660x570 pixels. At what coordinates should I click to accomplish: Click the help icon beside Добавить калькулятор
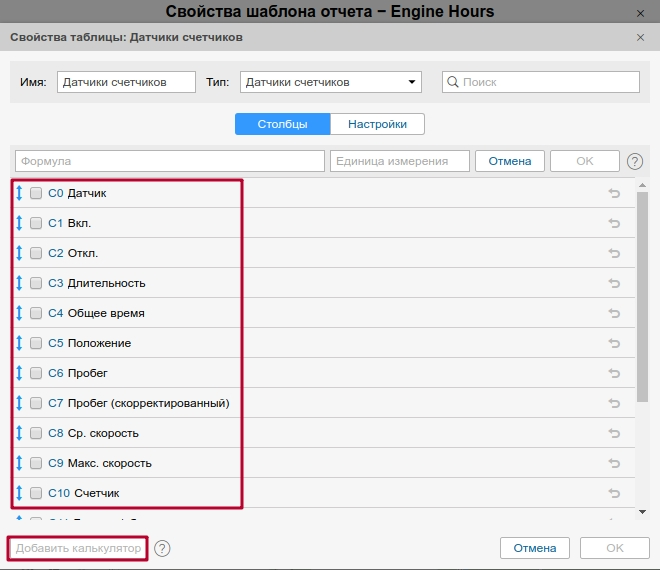[162, 548]
